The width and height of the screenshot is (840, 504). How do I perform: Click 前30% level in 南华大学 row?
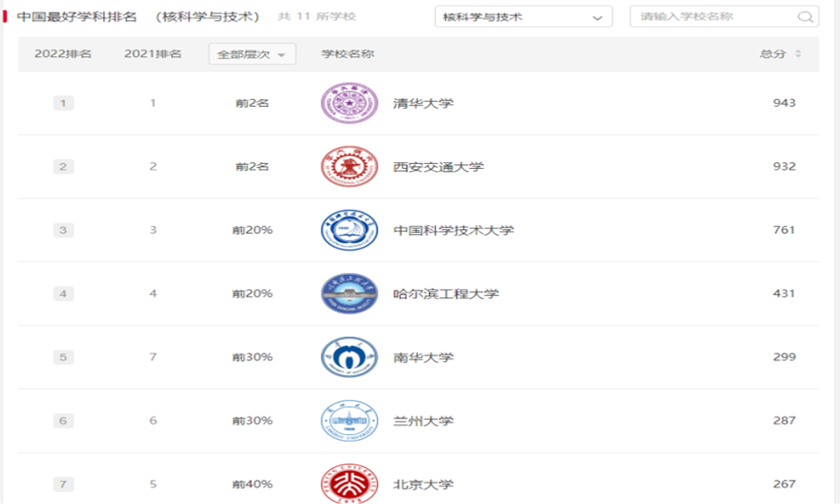click(252, 356)
